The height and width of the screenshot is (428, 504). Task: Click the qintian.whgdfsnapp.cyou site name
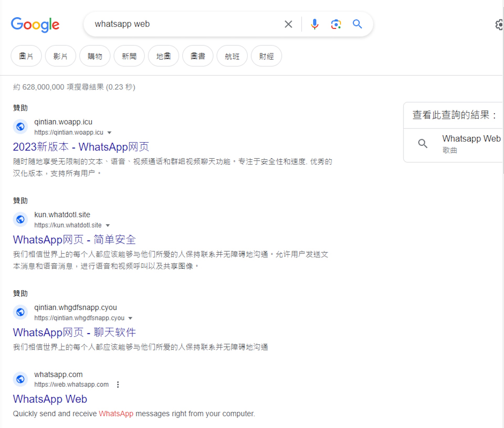click(76, 307)
